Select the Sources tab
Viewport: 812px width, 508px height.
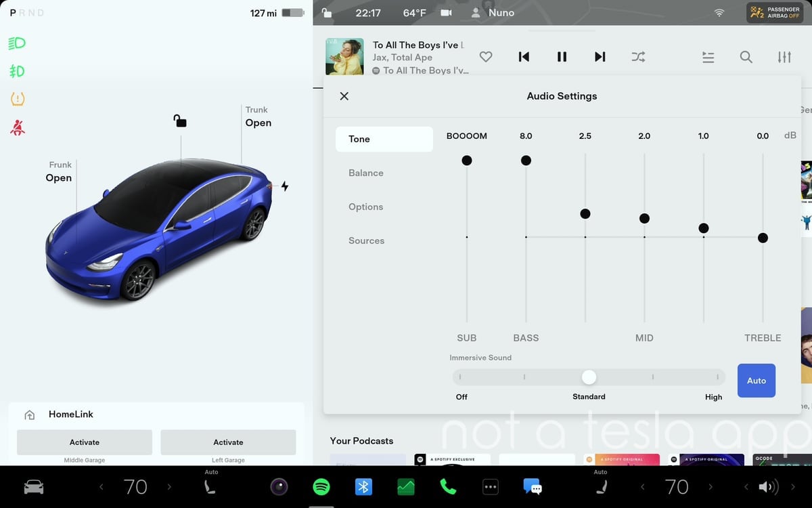[x=366, y=240]
